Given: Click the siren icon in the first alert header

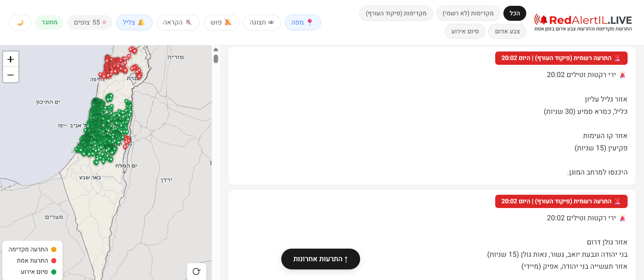Looking at the screenshot, I should 617,58.
